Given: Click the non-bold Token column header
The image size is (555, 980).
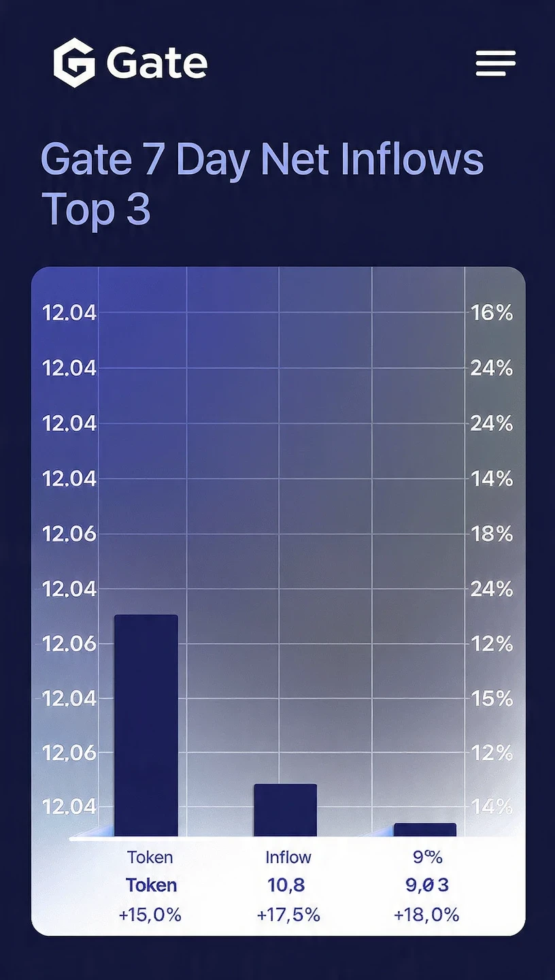Looking at the screenshot, I should click(x=150, y=857).
